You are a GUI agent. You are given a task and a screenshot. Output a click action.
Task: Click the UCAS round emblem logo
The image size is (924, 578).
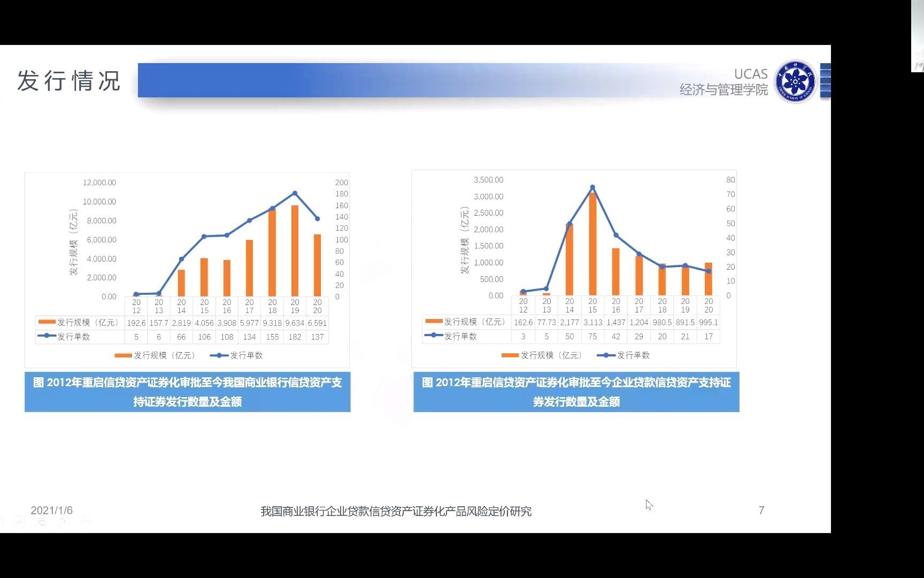point(796,82)
